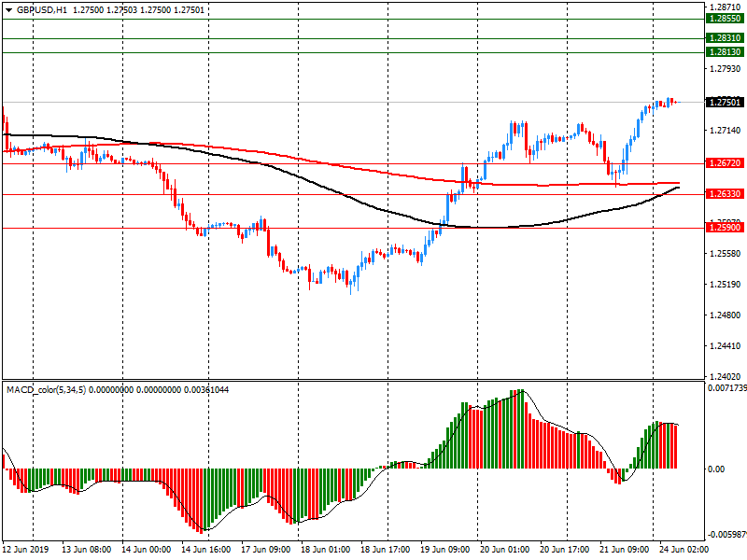Click the 13 Jun 08:00 time axis label
The image size is (747, 560).
point(86,550)
